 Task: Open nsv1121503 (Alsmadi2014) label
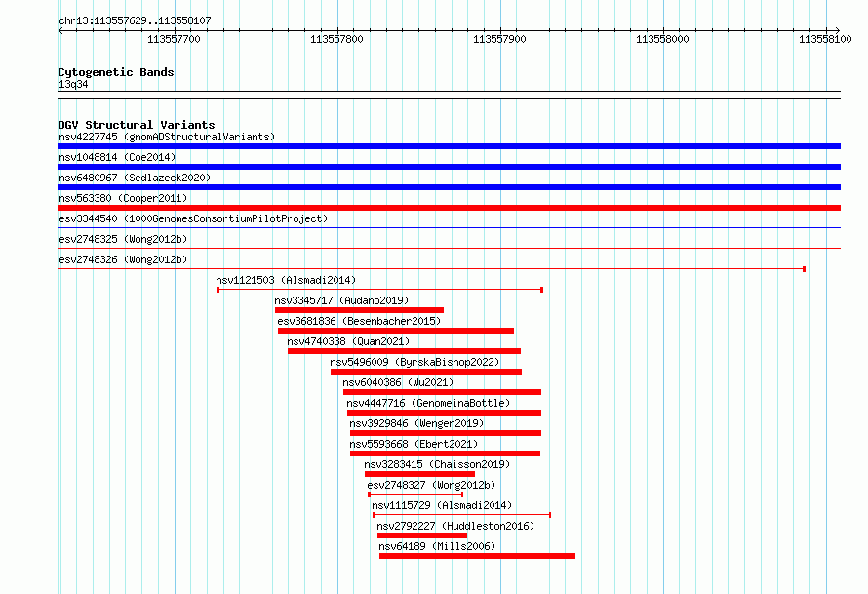[286, 280]
